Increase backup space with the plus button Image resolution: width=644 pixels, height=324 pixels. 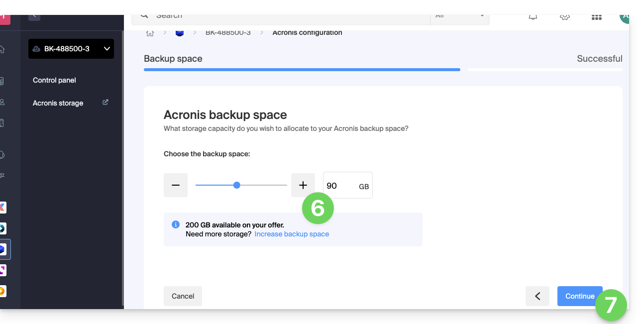(303, 185)
